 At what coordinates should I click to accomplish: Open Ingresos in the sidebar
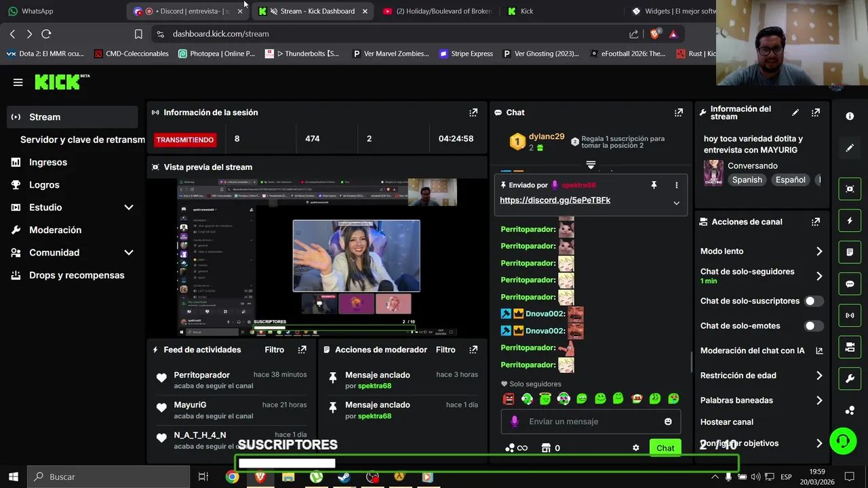pos(48,163)
